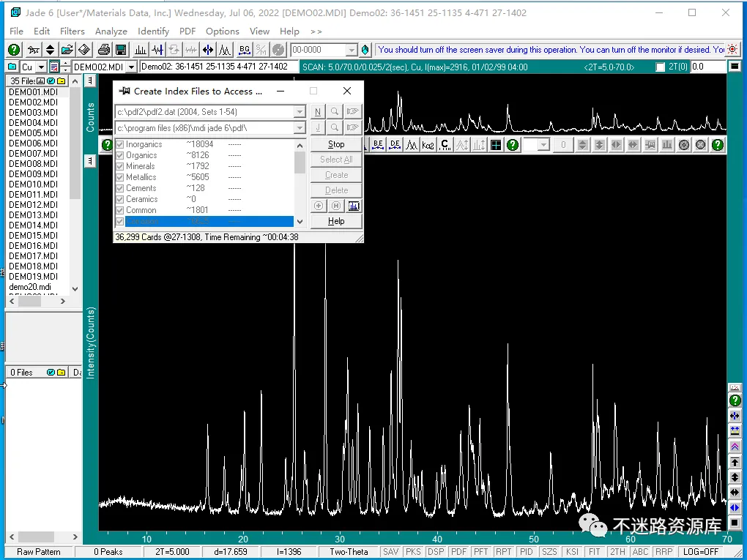The width and height of the screenshot is (747, 560).
Task: Click the erase pattern icon beside open folder
Action: tap(84, 50)
